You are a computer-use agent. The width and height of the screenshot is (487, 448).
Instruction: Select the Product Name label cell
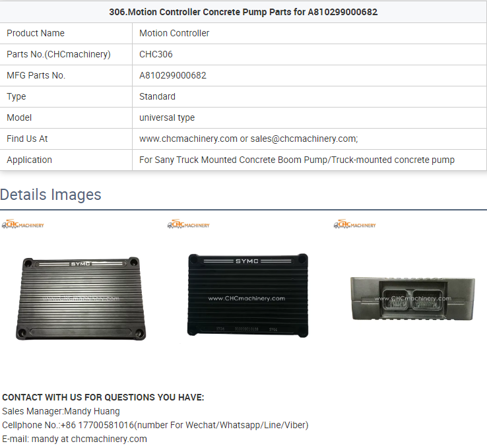point(36,33)
